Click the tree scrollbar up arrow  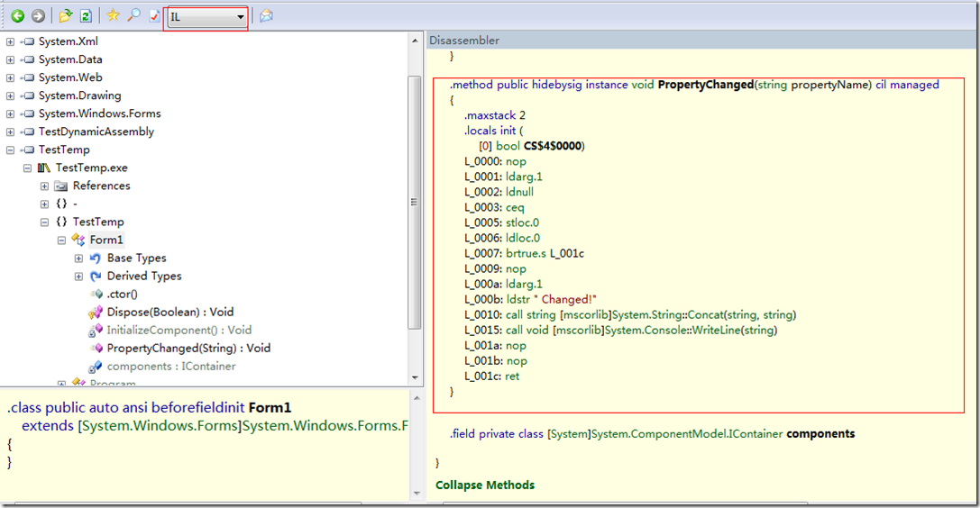pos(415,41)
